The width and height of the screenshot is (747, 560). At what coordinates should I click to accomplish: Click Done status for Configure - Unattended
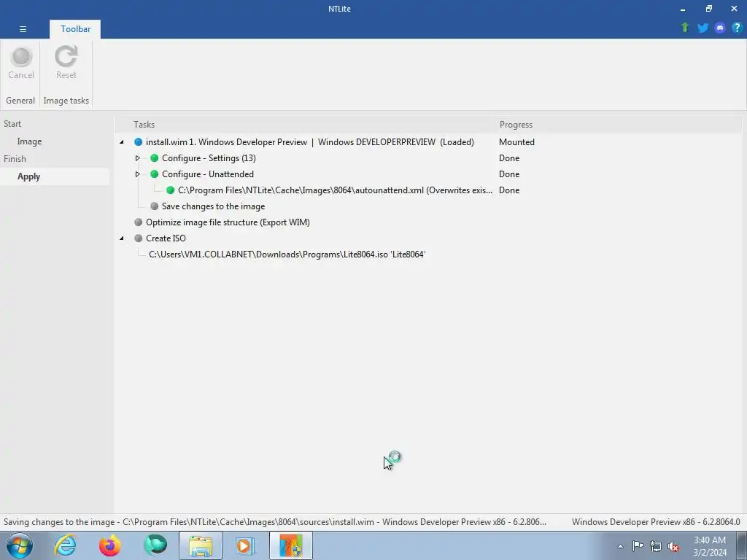pos(508,174)
